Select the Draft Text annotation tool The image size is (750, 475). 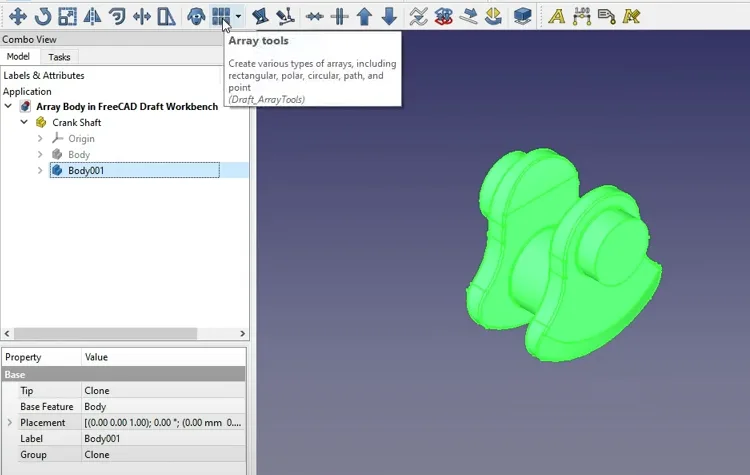(557, 16)
